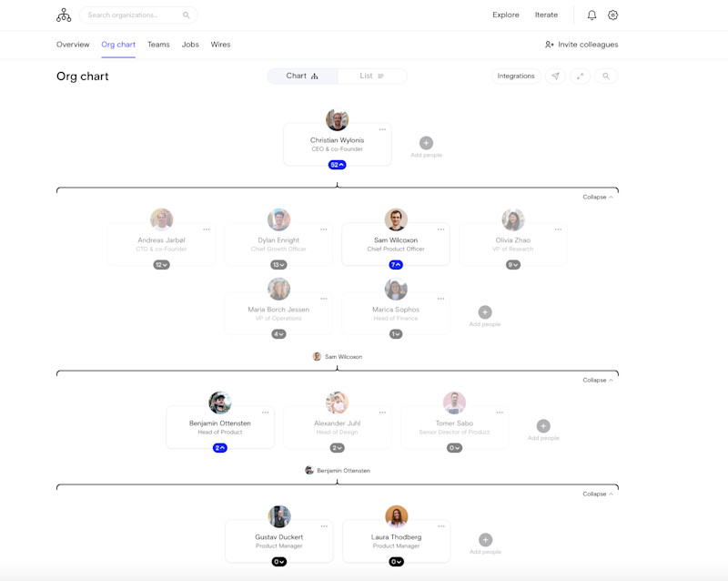This screenshot has height=581, width=728.
Task: Collapse Sam Wilcoxon reports section
Action: click(598, 381)
